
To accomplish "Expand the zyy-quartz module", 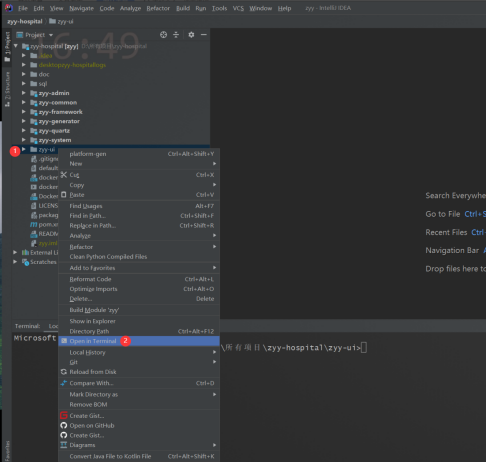I will click(24, 130).
